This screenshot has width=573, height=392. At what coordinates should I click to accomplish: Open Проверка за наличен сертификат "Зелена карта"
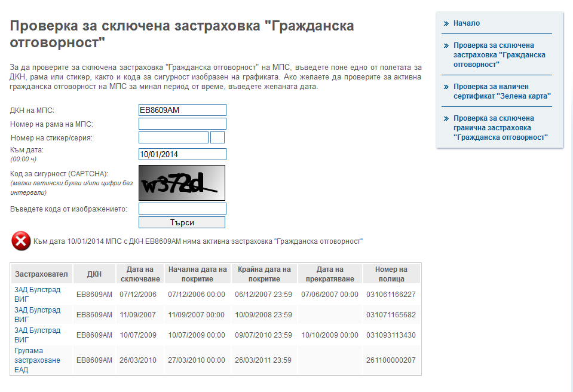(x=501, y=91)
